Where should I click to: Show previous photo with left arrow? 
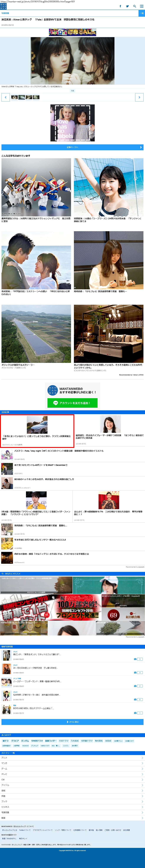(5, 97)
